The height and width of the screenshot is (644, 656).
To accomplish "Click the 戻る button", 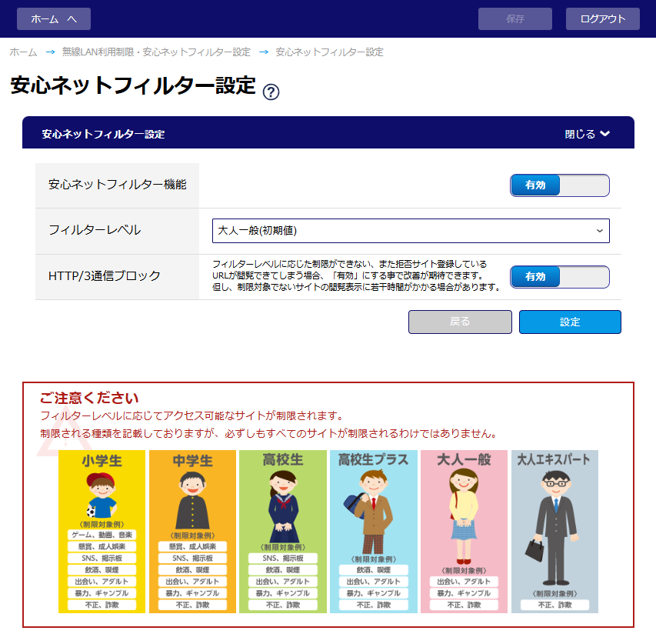I will click(x=460, y=322).
